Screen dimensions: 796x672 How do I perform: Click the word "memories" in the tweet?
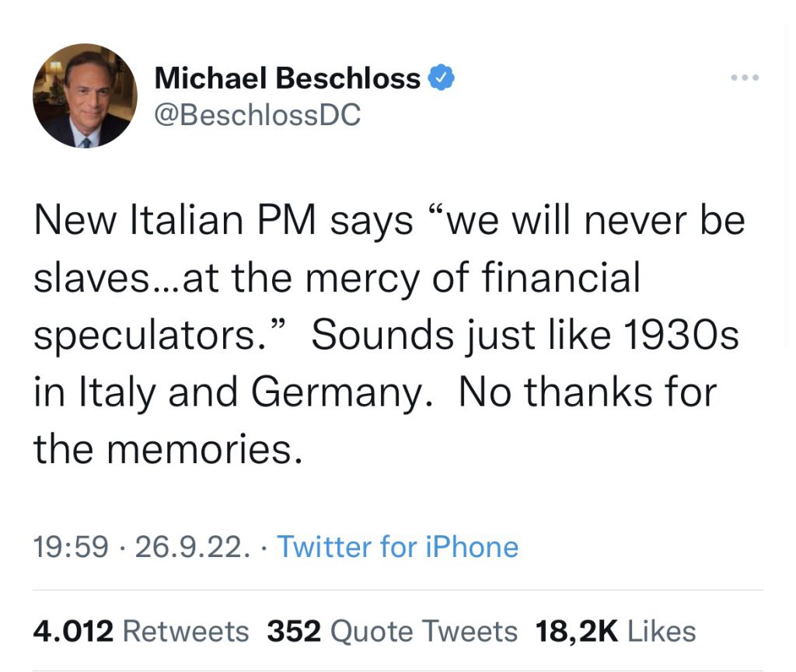pos(201,448)
